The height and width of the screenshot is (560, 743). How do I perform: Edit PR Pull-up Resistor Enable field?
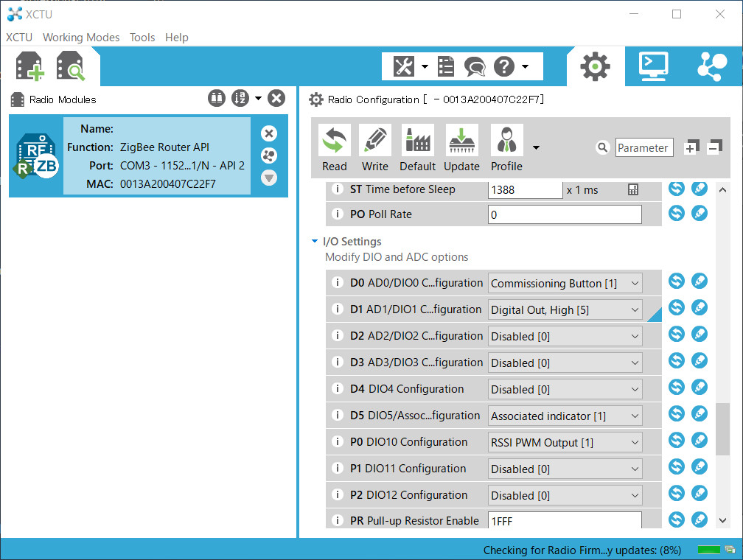565,520
